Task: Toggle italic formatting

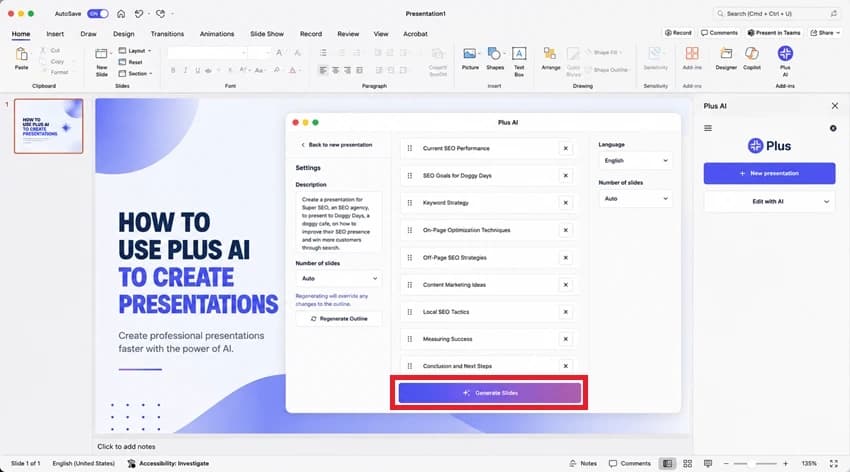Action: 185,70
